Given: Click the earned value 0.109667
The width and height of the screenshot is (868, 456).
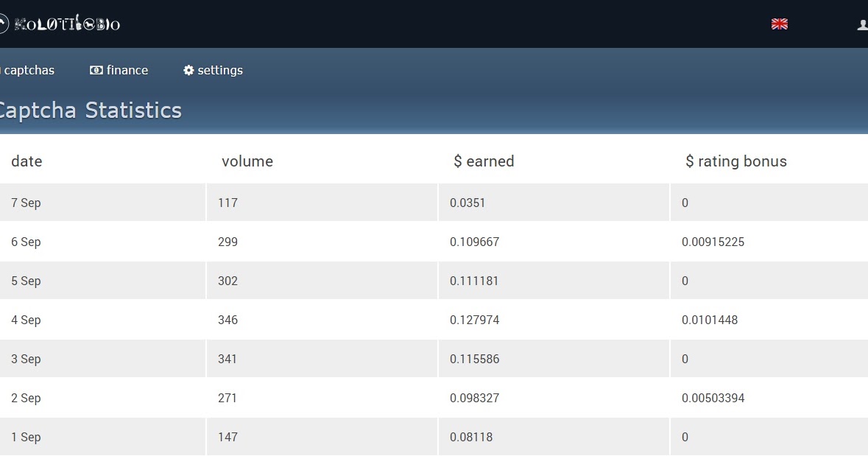Looking at the screenshot, I should (x=474, y=242).
